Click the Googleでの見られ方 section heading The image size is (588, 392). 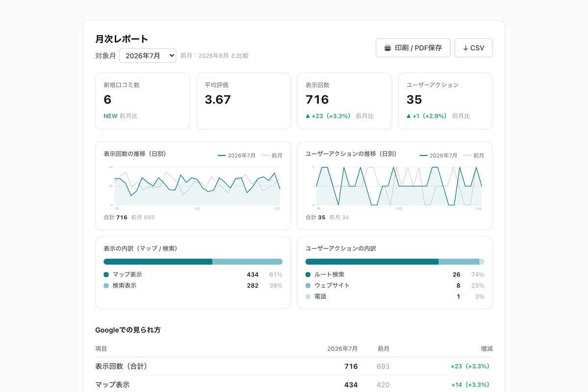coord(128,330)
